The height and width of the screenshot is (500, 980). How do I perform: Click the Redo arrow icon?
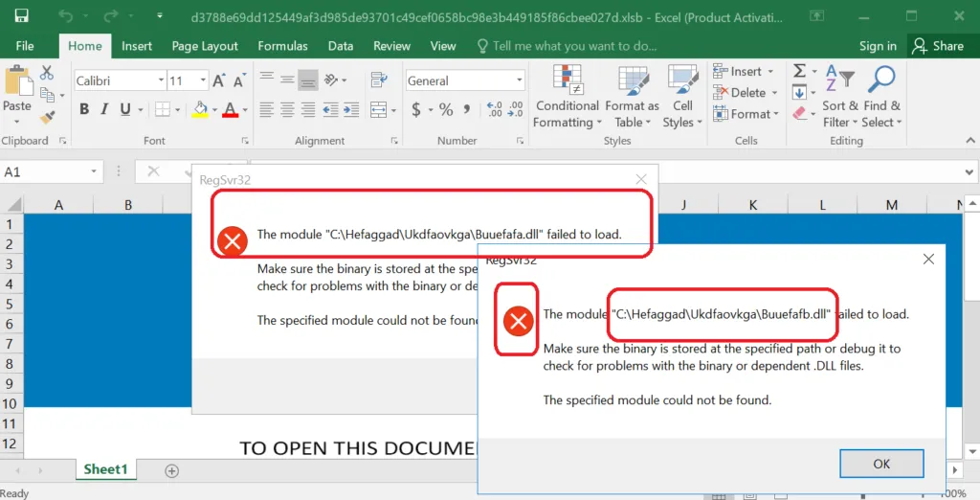111,15
